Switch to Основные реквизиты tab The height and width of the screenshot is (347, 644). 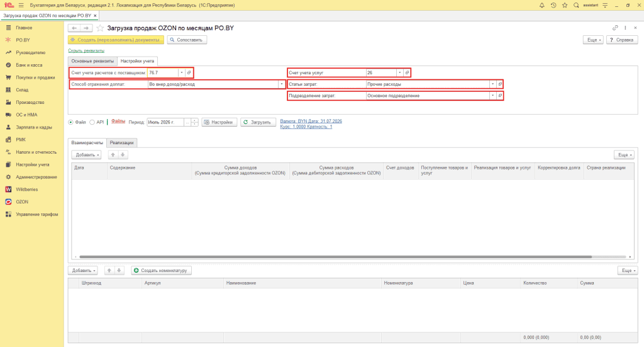(x=92, y=61)
